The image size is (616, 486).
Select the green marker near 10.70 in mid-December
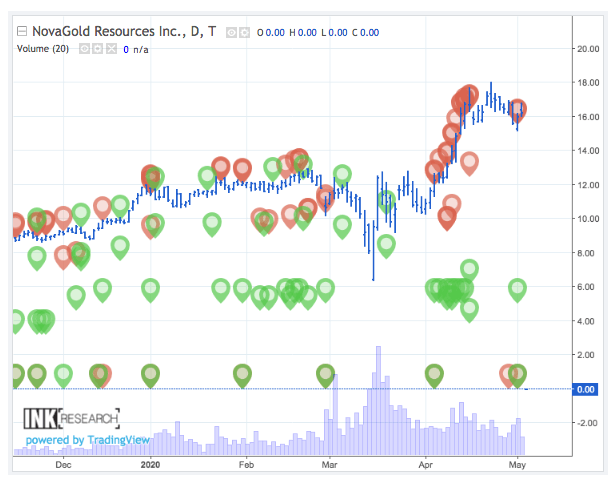[x=120, y=207]
